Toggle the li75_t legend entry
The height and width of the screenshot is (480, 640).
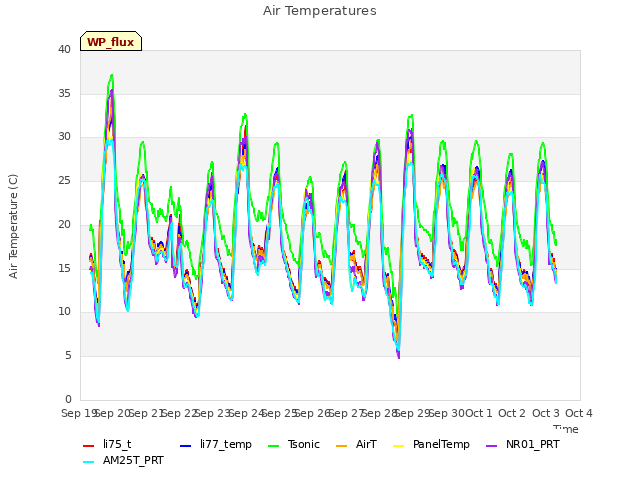[x=107, y=444]
